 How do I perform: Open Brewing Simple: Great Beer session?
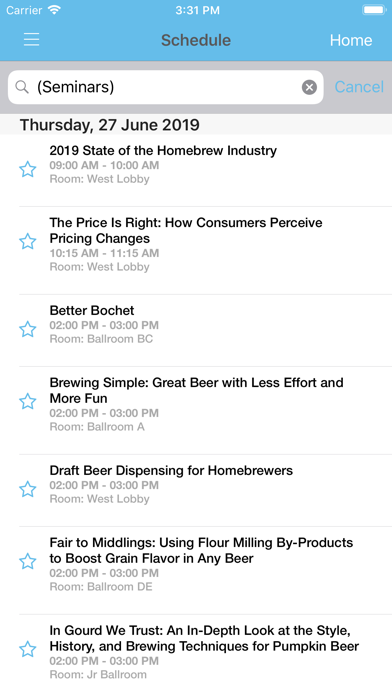205,410
